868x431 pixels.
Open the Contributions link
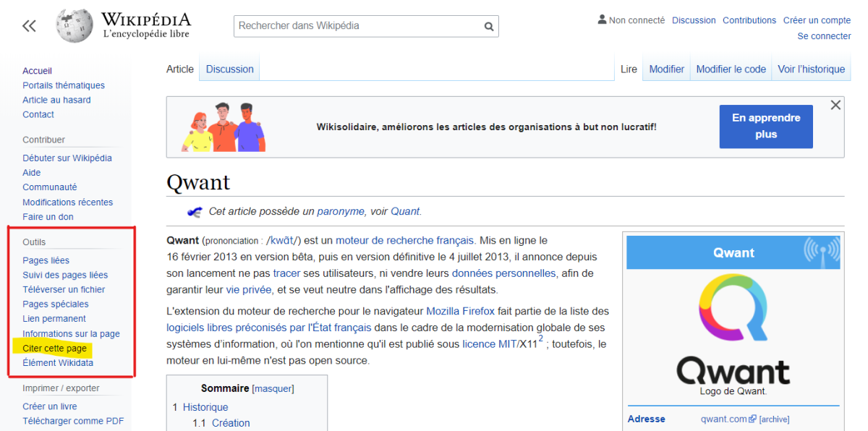(749, 20)
